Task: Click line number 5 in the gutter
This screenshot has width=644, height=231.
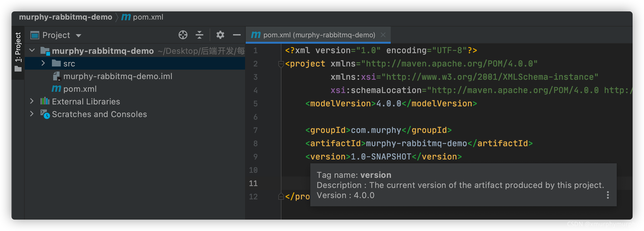Action: coord(255,104)
